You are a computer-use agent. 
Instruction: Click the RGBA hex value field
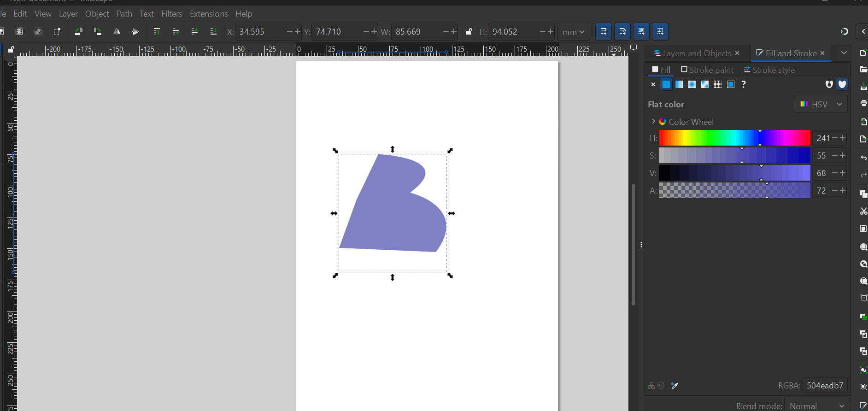click(x=825, y=386)
